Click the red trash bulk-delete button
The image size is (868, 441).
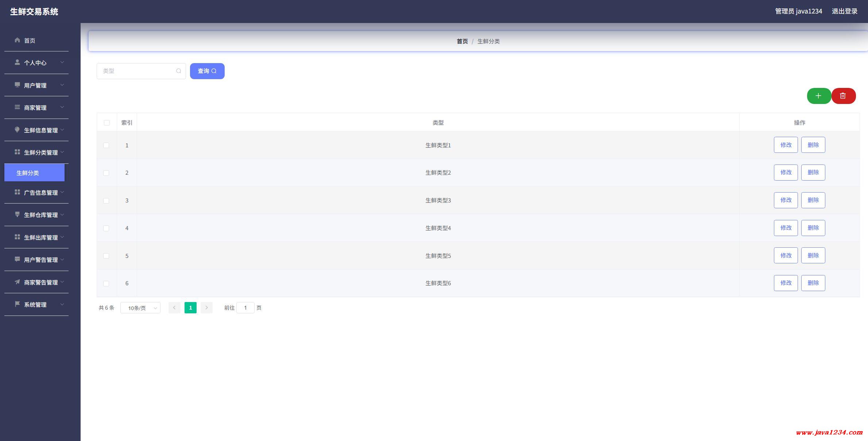843,96
